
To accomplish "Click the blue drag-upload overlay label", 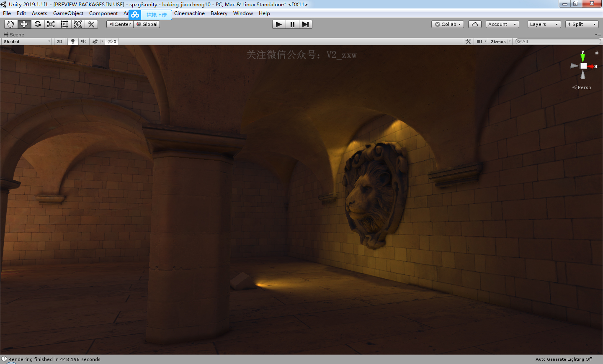I will coord(157,15).
